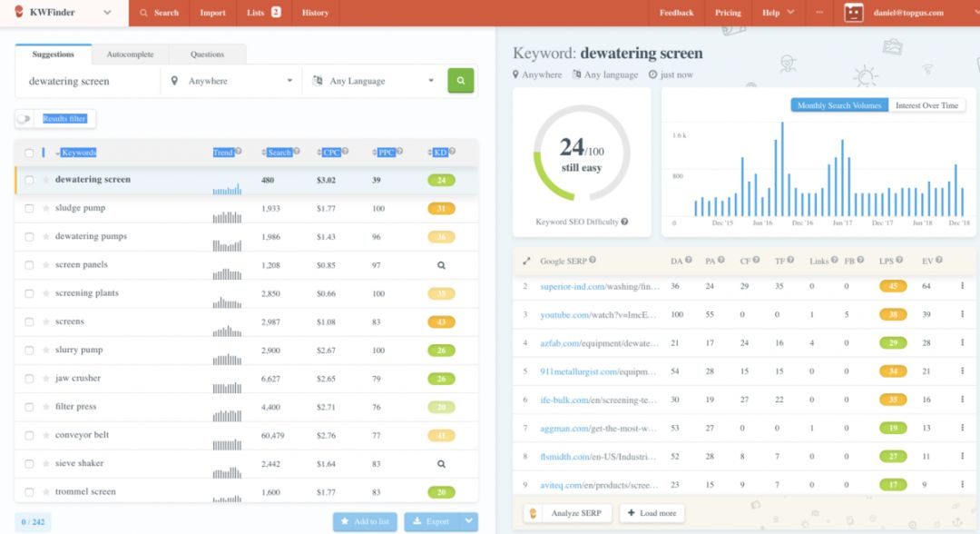980x534 pixels.
Task: Click help icon next to Keyword SEO Difficulty
Action: click(624, 222)
